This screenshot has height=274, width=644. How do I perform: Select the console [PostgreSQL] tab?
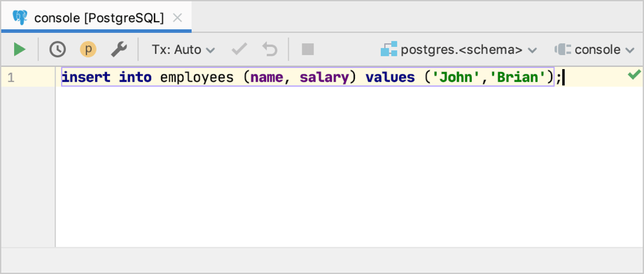click(97, 17)
